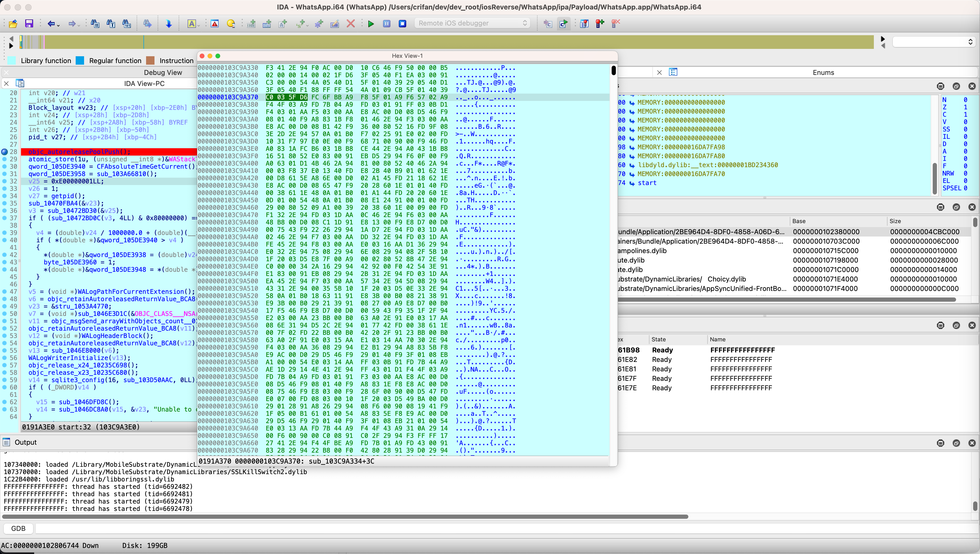Open the binary sequence search icon

pos(127,24)
